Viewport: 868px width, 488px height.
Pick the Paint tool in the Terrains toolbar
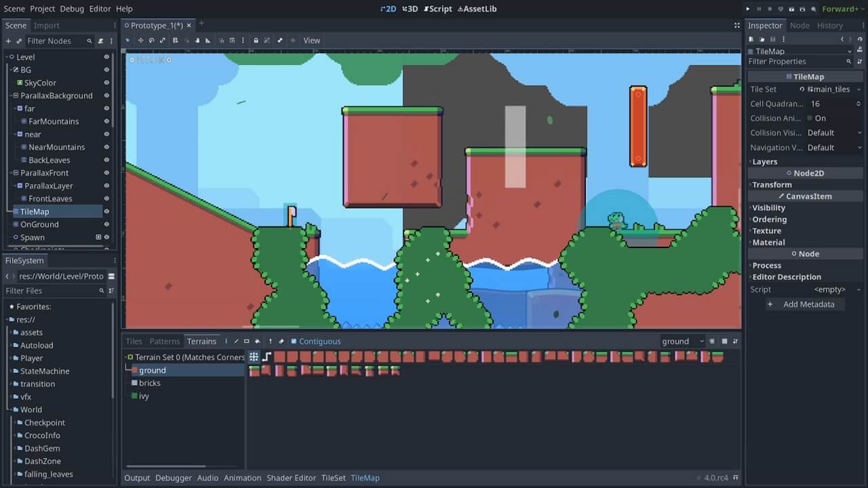[226, 341]
